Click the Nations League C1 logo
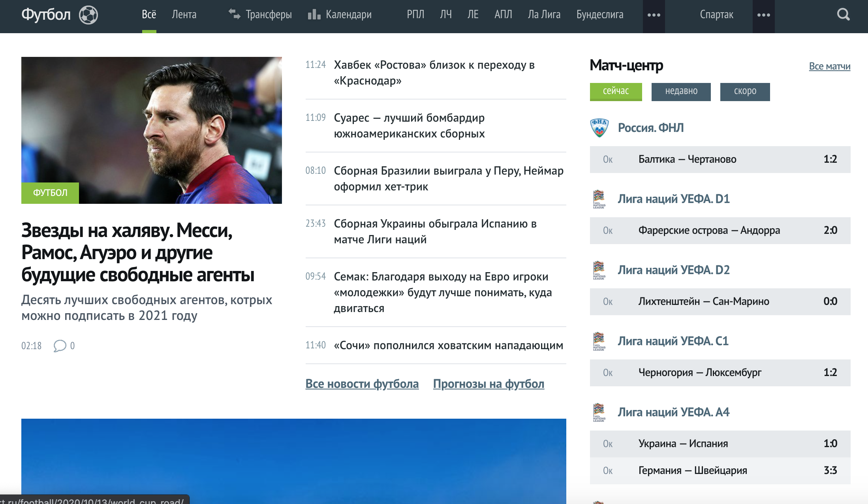The height and width of the screenshot is (504, 868). 599,341
